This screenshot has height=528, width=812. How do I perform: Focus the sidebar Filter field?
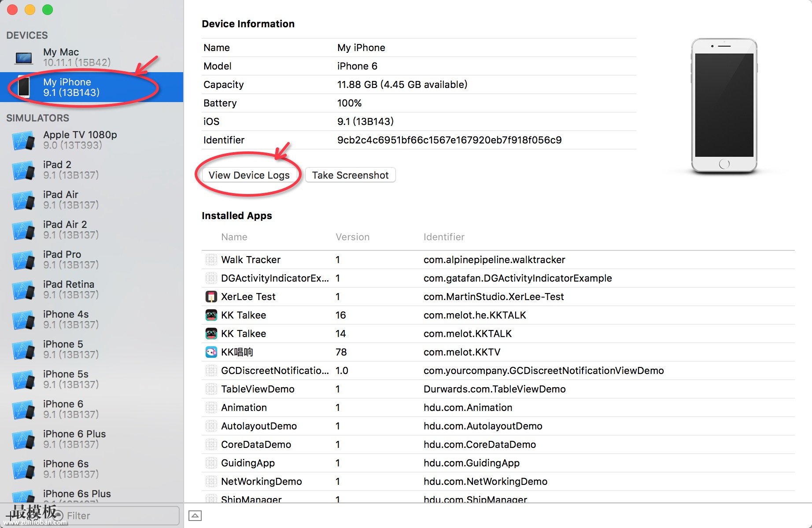pos(116,516)
